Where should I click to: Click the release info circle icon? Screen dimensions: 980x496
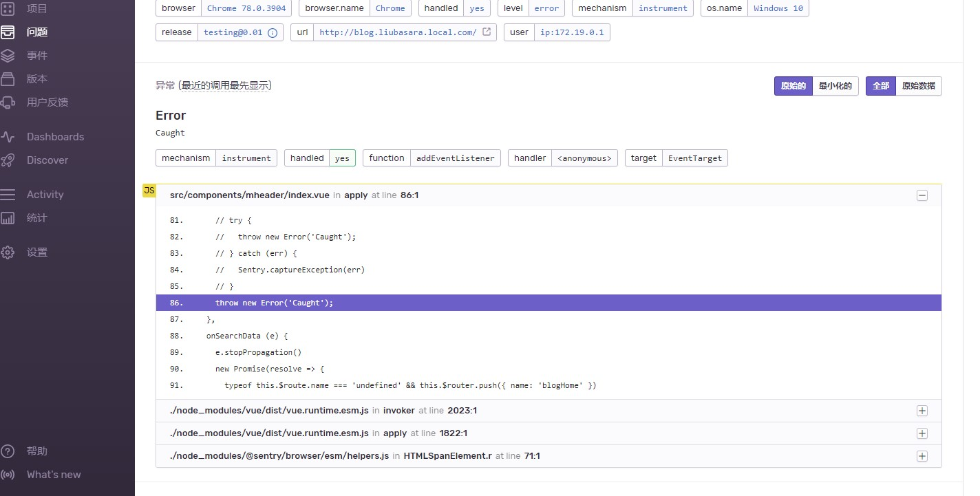pyautogui.click(x=273, y=32)
